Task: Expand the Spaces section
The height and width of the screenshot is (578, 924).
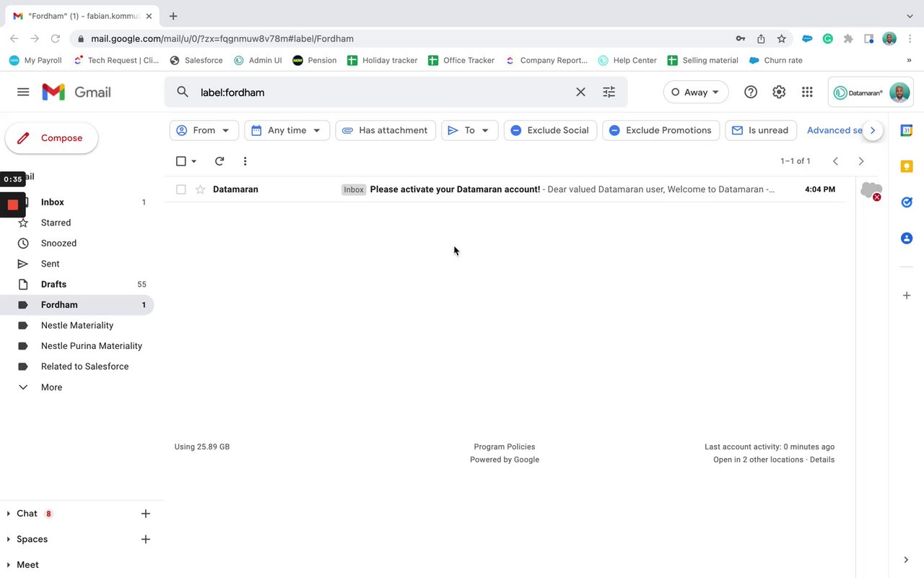Action: click(9, 539)
